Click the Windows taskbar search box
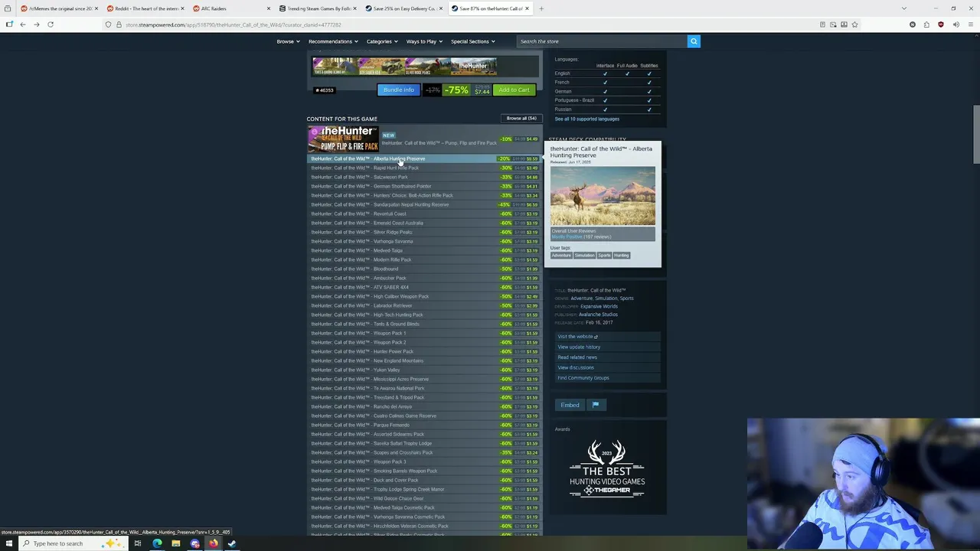 [73, 543]
